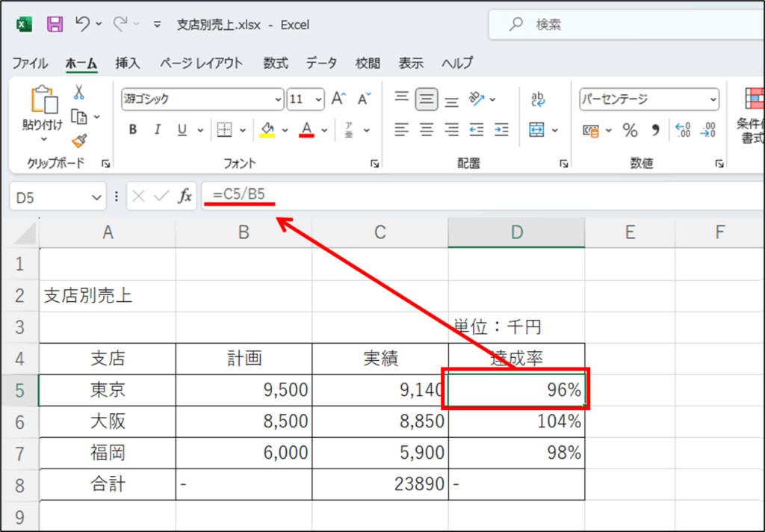Viewport: 765px width, 532px height.
Task: Select the Format Painter brush
Action: 78,140
